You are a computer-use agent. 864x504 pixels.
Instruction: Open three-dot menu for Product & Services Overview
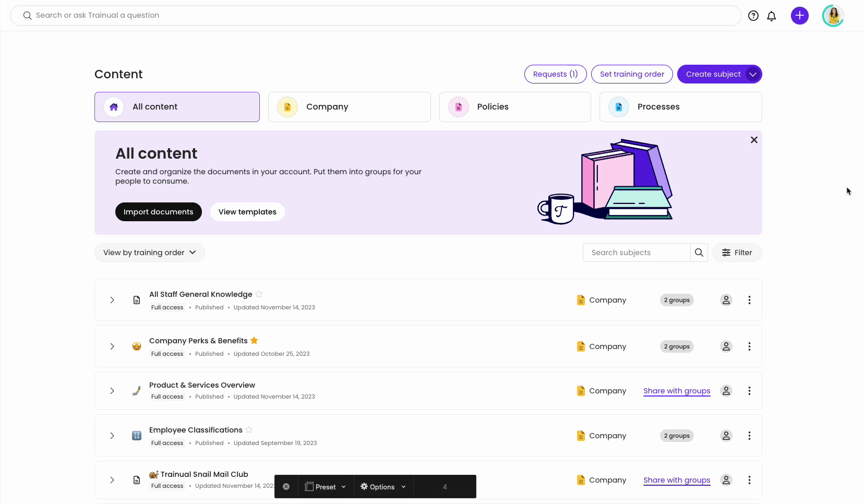(x=749, y=391)
